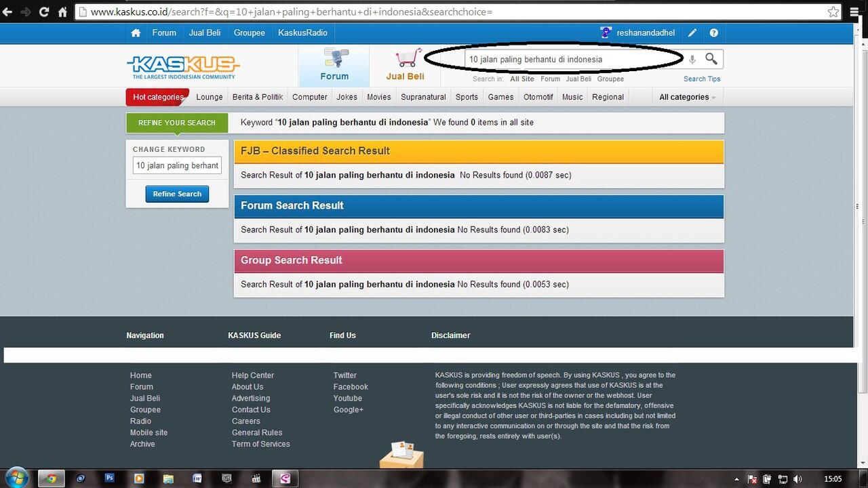Reload the page with the refresh icon

tap(44, 12)
